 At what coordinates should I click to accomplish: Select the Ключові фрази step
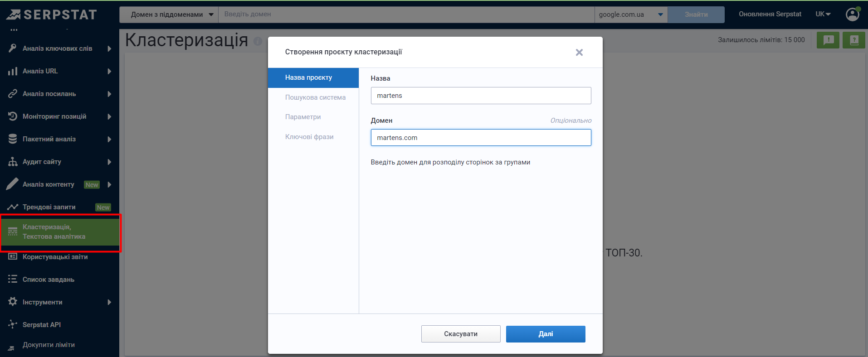pos(309,137)
